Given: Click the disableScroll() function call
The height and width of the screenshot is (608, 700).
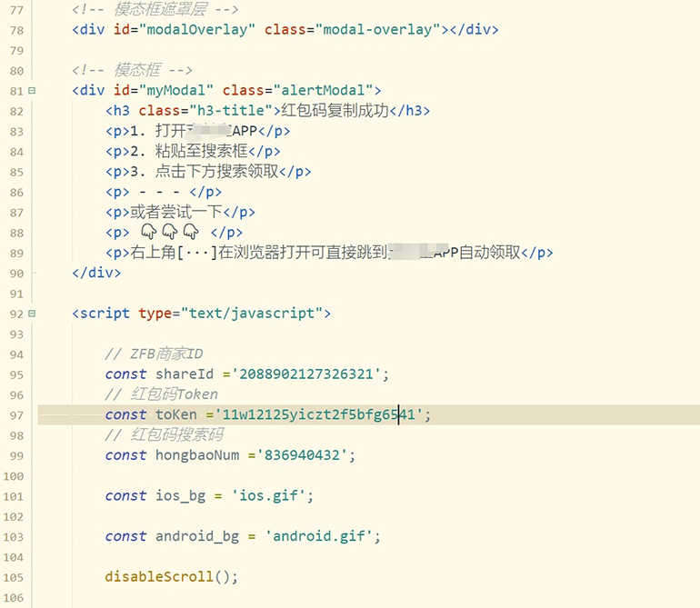Looking at the screenshot, I should [x=171, y=577].
